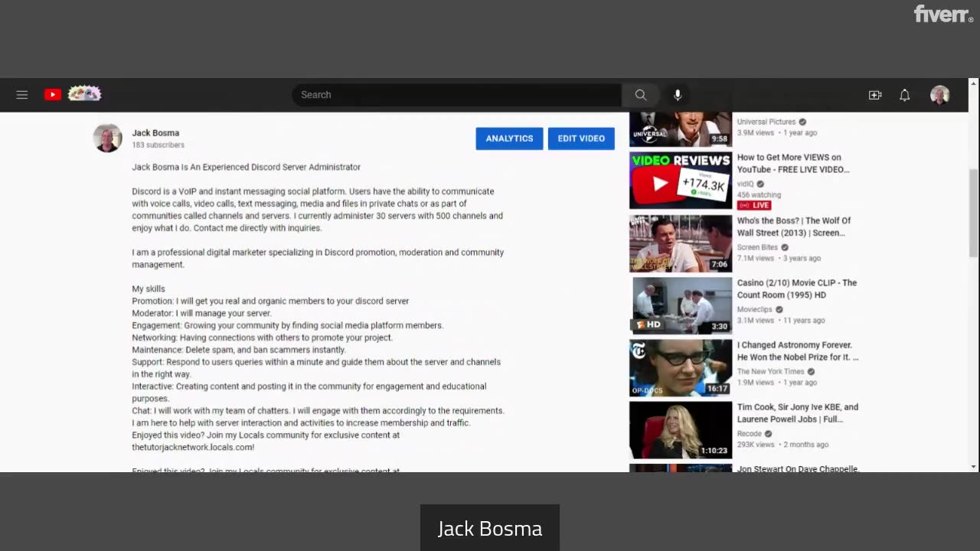Click the '456 watching' text
980x551 pixels.
click(x=759, y=195)
